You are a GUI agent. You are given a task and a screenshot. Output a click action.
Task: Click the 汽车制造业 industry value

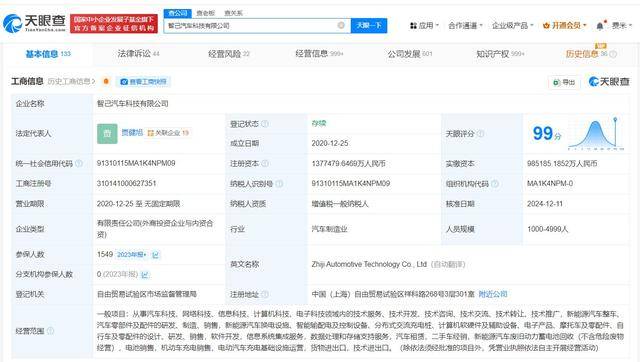[329, 229]
